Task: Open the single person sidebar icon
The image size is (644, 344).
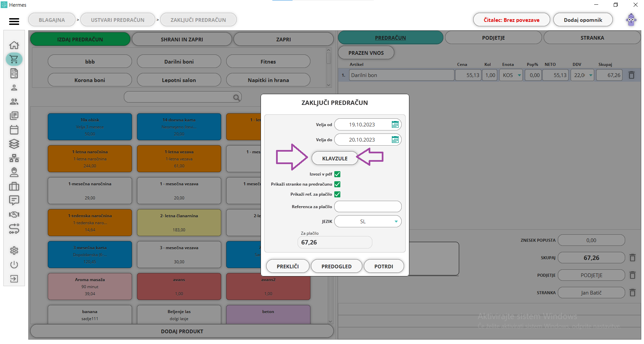Action: (x=14, y=87)
